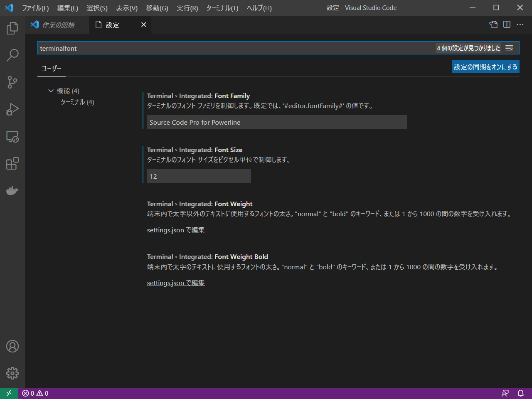
Task: Collapse the 機能 (4) tree group
Action: [x=51, y=91]
